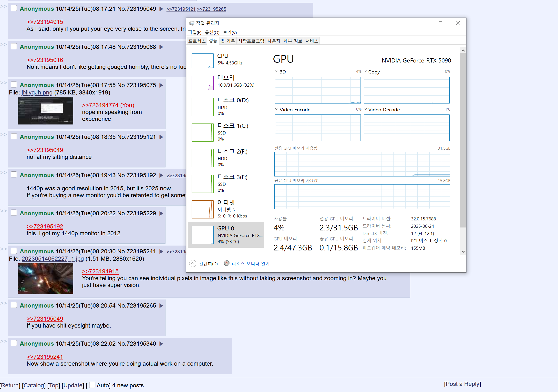Open the quote link >>723195241
This screenshot has height=392, width=558.
coord(45,357)
